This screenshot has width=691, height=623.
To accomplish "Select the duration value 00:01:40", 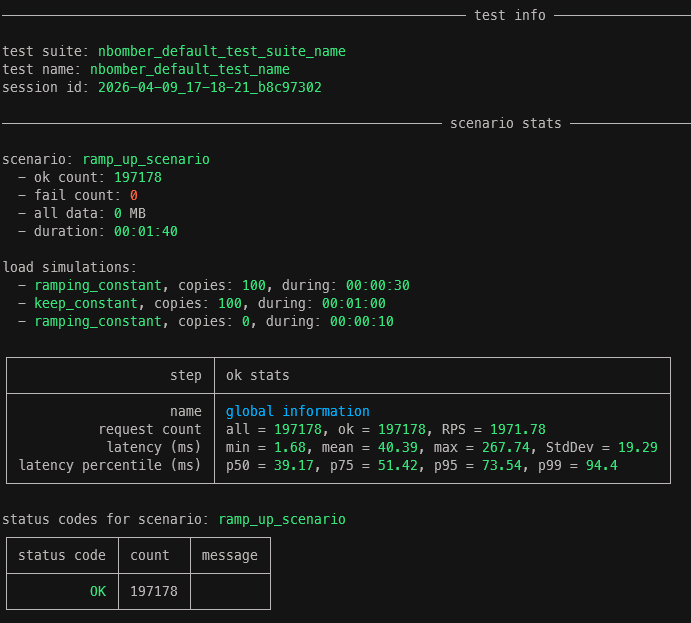I will pos(145,231).
